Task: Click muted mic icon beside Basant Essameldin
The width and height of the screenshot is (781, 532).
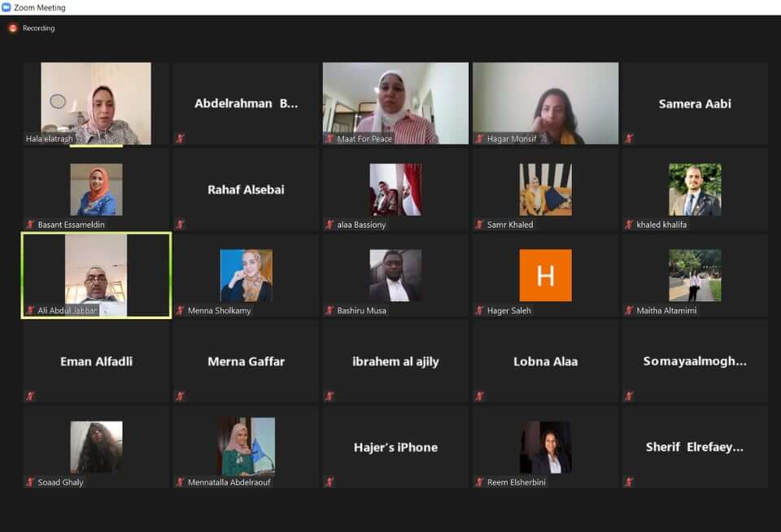Action: tap(30, 225)
